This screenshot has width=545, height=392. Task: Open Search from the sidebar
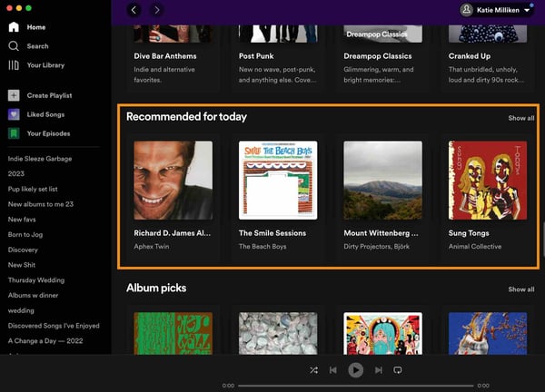tap(14, 46)
